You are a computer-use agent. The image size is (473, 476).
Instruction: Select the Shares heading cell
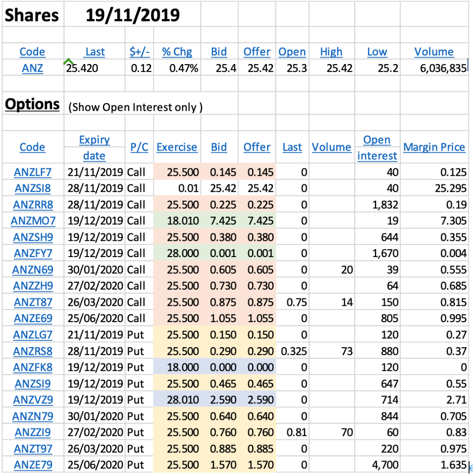tap(32, 15)
